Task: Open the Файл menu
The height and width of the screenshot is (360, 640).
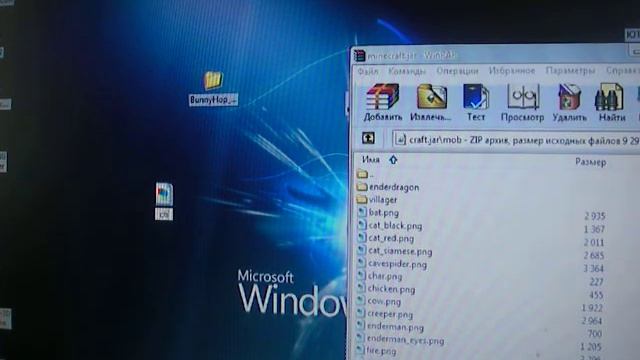Action: point(368,71)
